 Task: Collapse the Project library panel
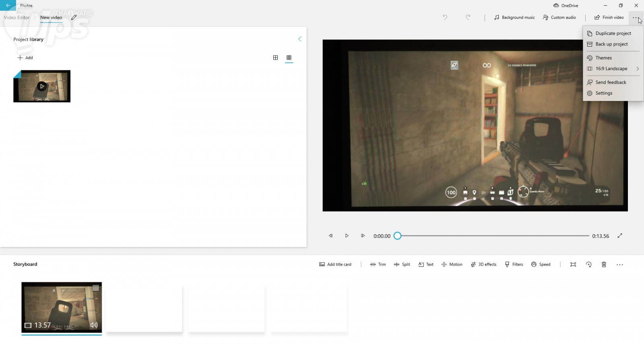299,39
